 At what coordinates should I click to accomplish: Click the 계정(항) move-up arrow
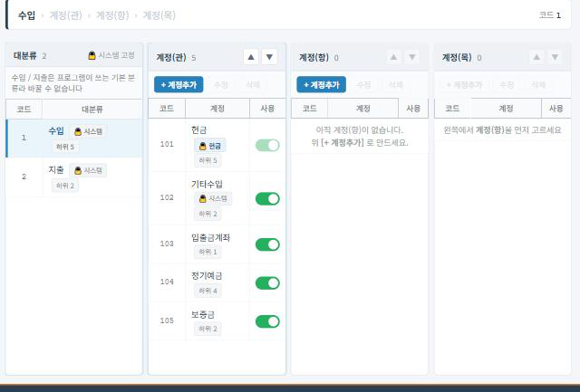(x=393, y=57)
